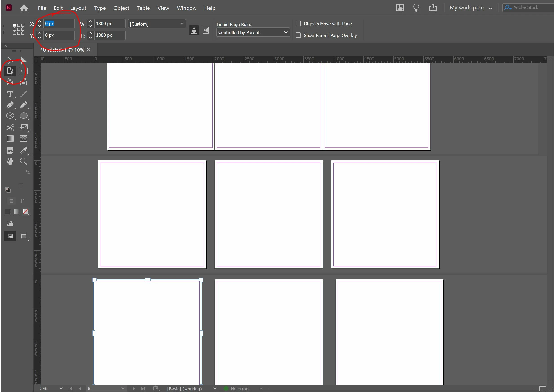This screenshot has width=554, height=392.
Task: Select the Zoom tool
Action: click(x=23, y=161)
